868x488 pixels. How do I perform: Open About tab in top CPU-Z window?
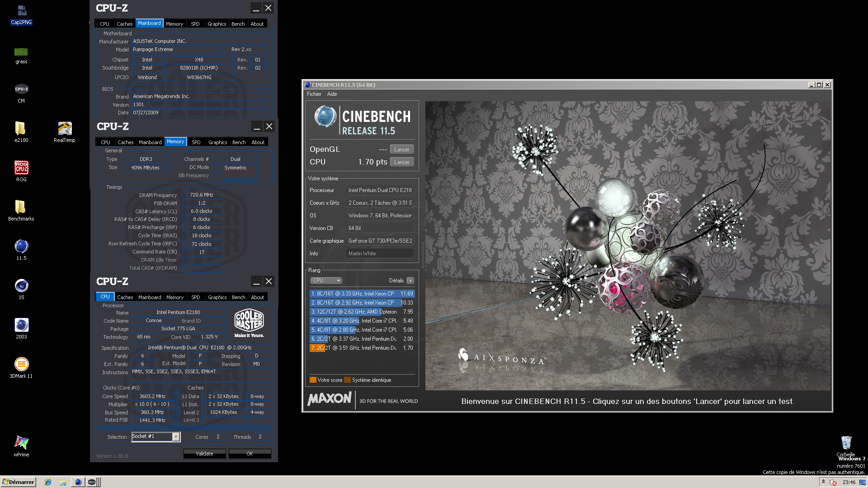click(257, 24)
